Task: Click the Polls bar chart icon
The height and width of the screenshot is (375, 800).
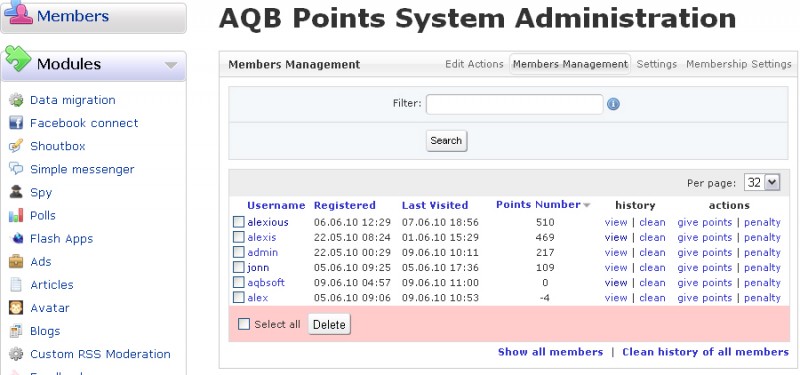Action: coord(16,215)
